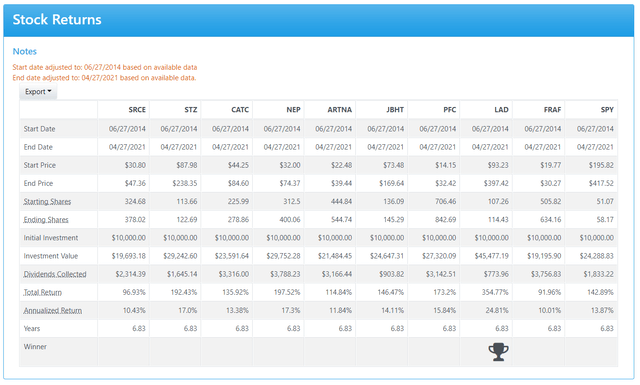Click LAD investment value $45,477.19
Image resolution: width=640 pixels, height=385 pixels.
pos(491,256)
